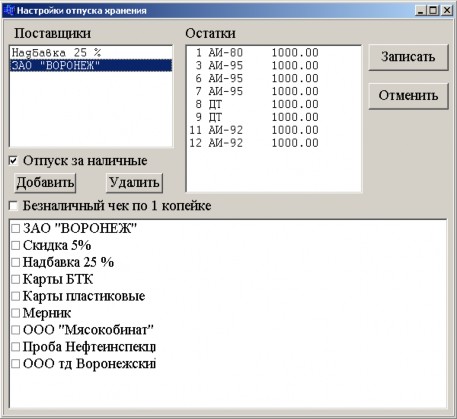Click the 'Удалить' button
Screen dimensions: 457x419
[134, 183]
